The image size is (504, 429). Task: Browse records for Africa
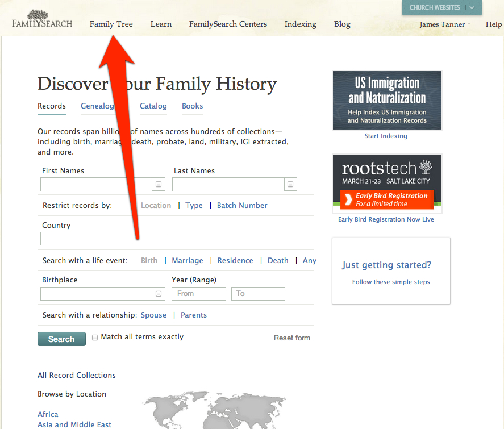48,414
